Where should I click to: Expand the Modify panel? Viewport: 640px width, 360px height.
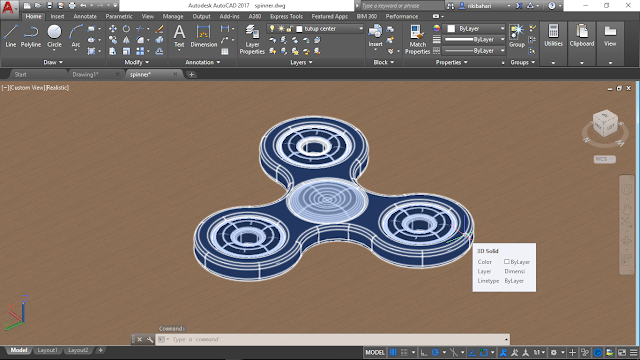[x=137, y=62]
